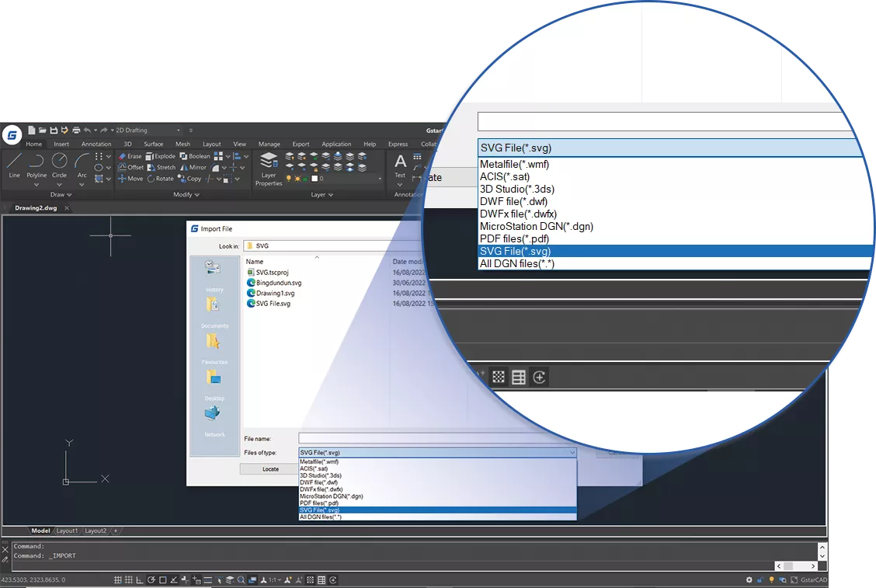Switch to the Insert ribbon tab
This screenshot has width=876, height=588.
coord(61,144)
